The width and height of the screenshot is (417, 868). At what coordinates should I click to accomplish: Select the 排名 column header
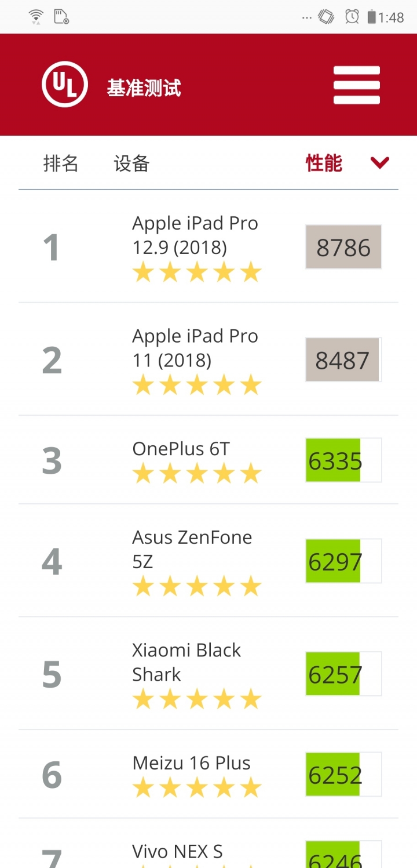pyautogui.click(x=61, y=164)
